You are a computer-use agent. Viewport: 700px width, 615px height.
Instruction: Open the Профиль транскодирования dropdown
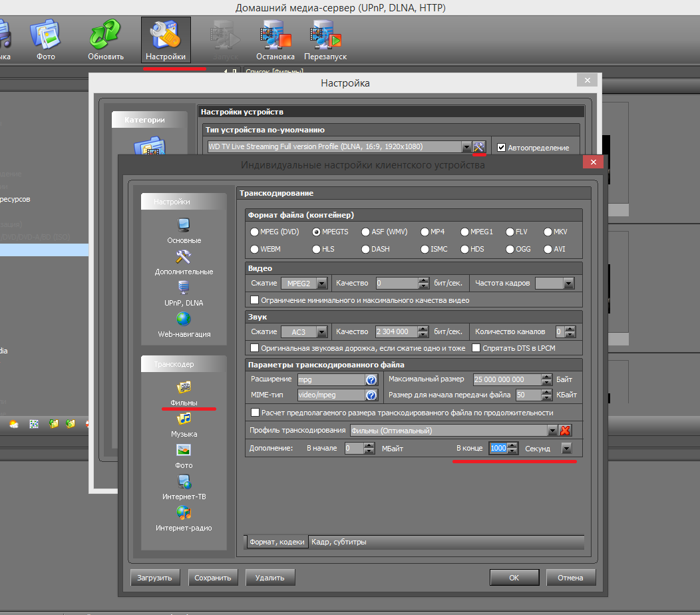[x=552, y=431]
